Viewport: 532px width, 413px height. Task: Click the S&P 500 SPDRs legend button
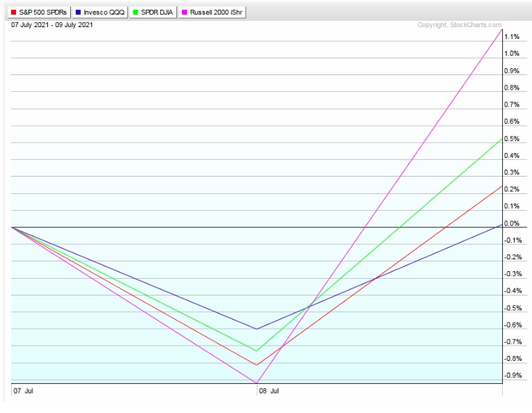[x=39, y=13]
